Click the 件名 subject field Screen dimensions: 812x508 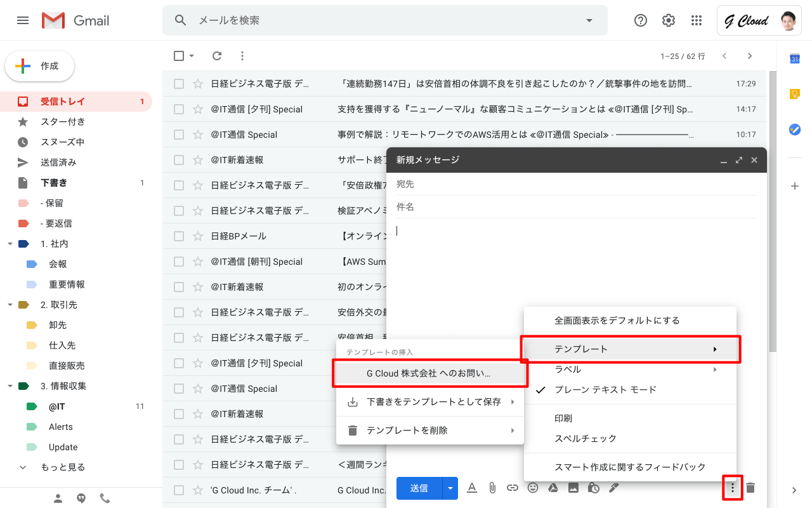pos(576,207)
